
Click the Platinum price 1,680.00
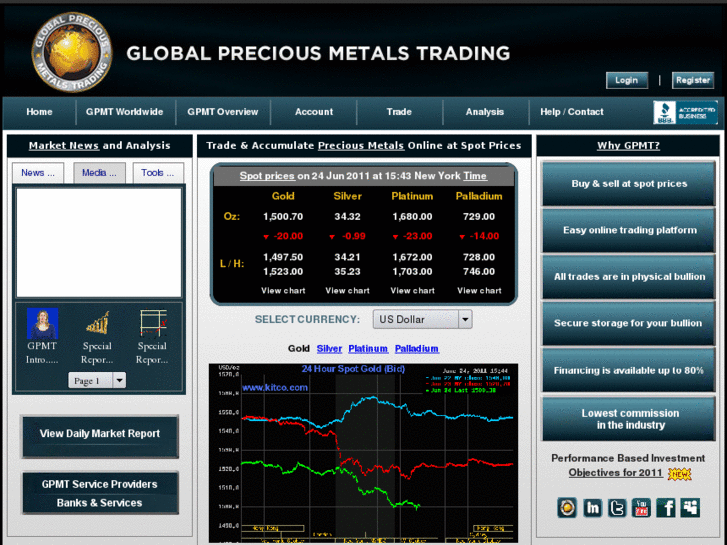pyautogui.click(x=412, y=217)
